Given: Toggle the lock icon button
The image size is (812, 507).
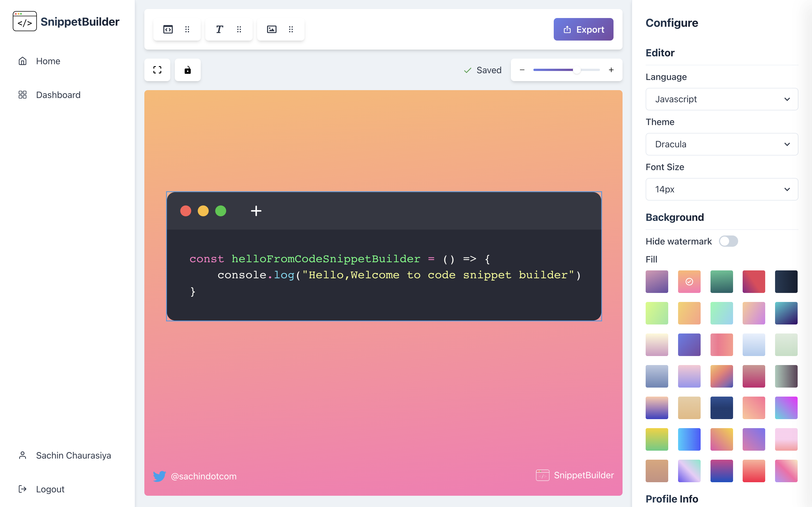Looking at the screenshot, I should (187, 70).
